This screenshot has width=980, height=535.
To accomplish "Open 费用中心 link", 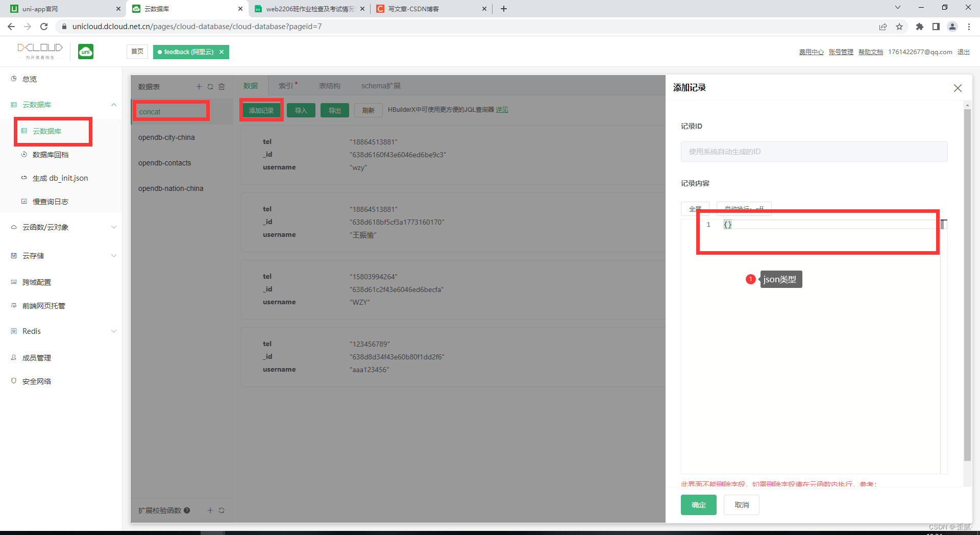I will click(x=812, y=52).
